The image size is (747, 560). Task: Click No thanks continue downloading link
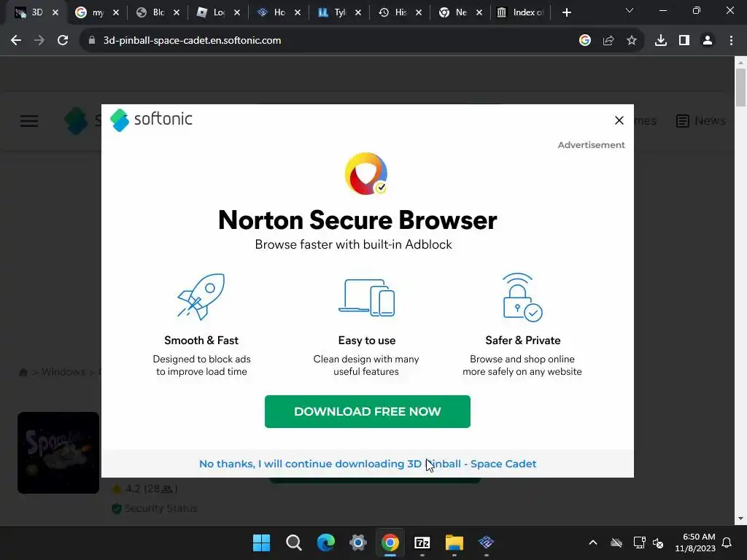click(368, 464)
